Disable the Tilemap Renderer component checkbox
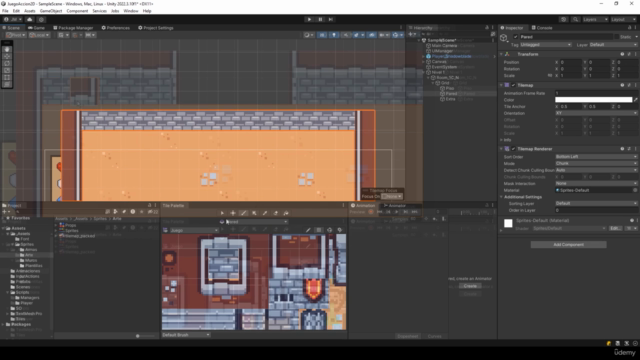Image resolution: width=640 pixels, height=360 pixels. [x=513, y=149]
